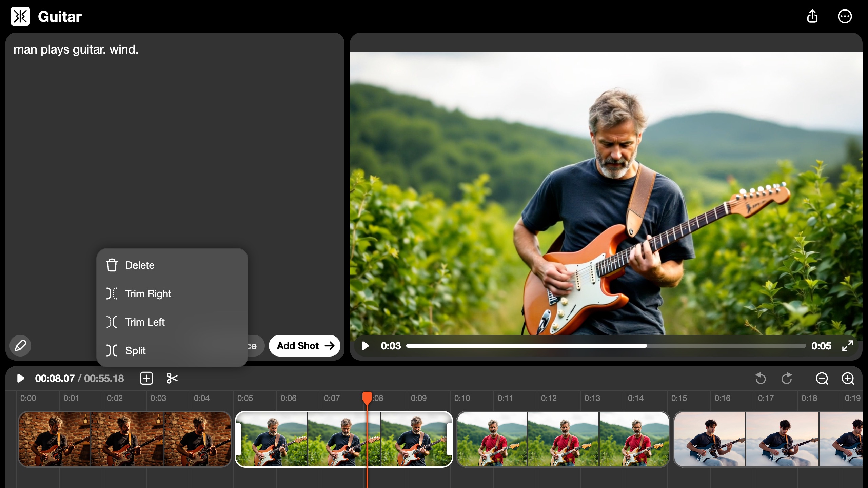The image size is (868, 488).
Task: Undo the last action
Action: 761,378
